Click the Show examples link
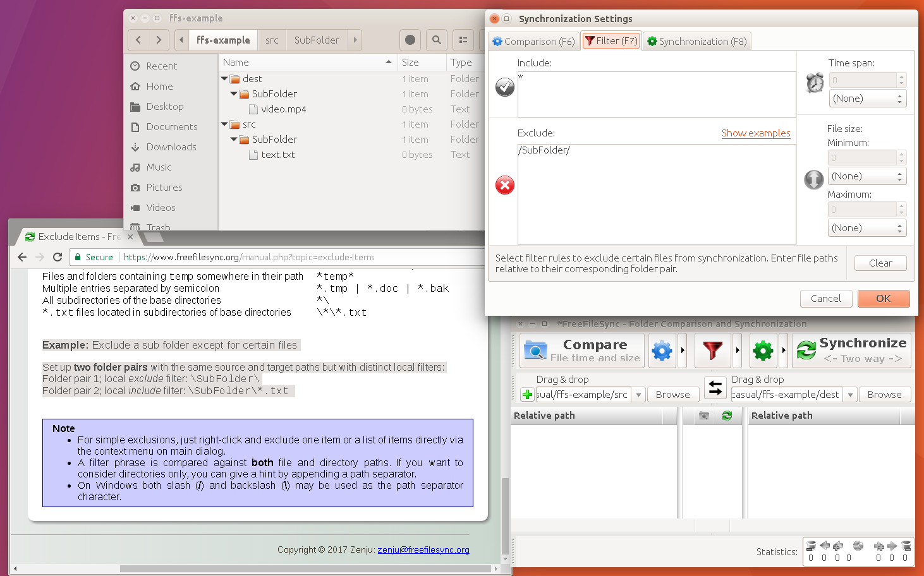Image resolution: width=924 pixels, height=576 pixels. (756, 133)
